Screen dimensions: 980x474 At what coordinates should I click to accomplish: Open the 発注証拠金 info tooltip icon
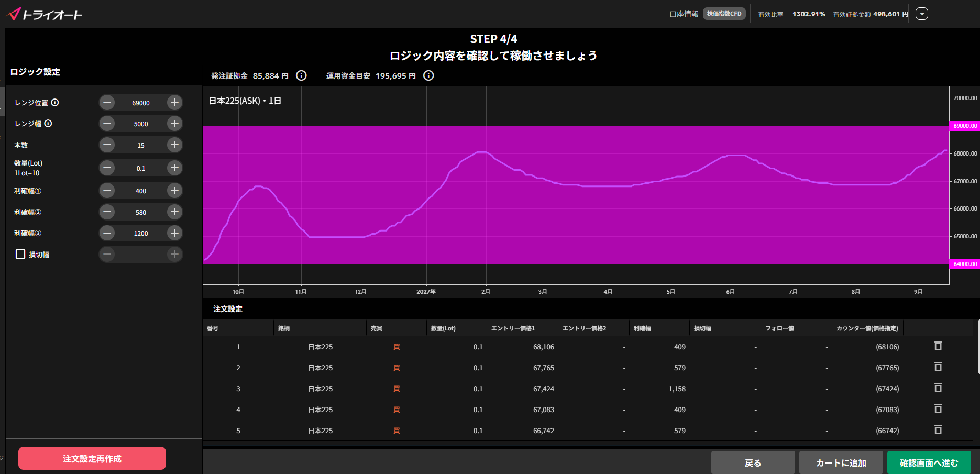[x=301, y=75]
